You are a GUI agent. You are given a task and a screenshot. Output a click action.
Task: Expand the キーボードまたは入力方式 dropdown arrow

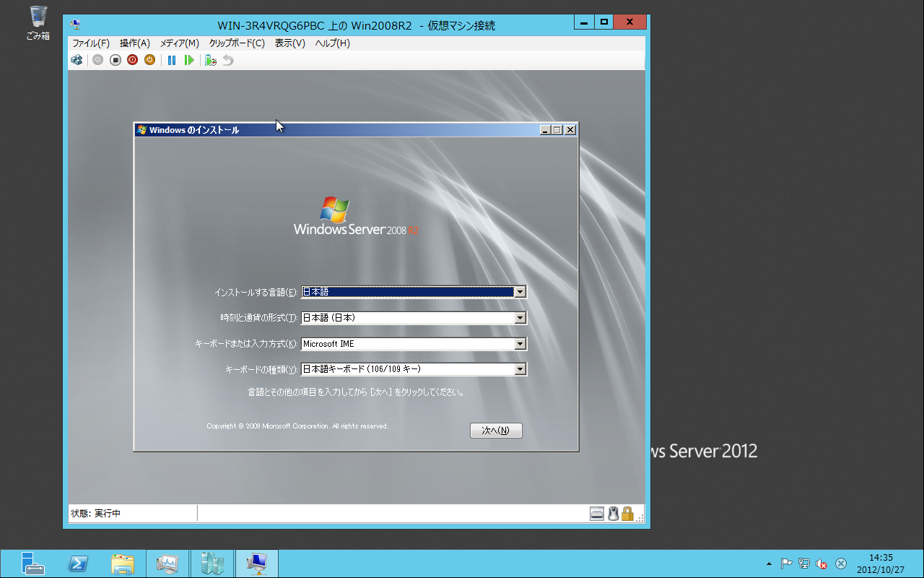[520, 344]
